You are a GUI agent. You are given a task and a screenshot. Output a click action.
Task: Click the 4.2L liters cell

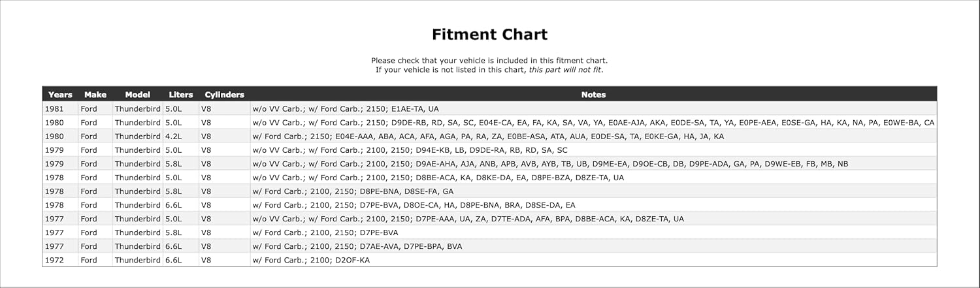(x=174, y=136)
